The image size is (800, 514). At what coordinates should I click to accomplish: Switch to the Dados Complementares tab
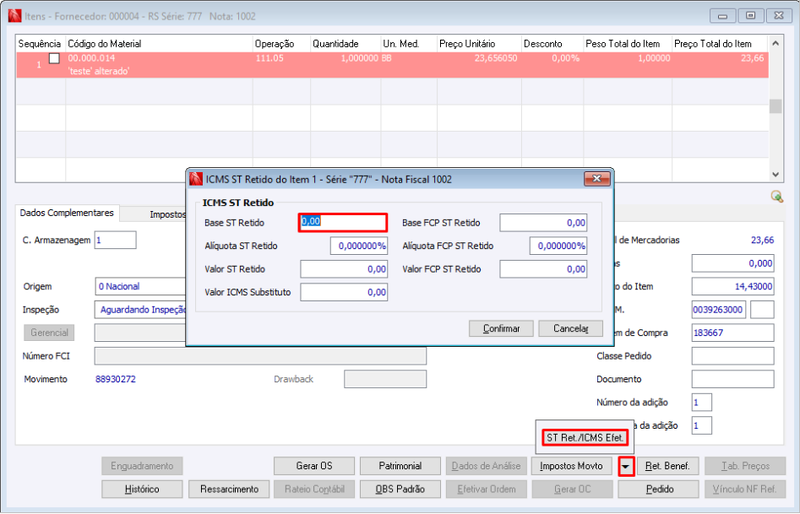click(x=67, y=213)
